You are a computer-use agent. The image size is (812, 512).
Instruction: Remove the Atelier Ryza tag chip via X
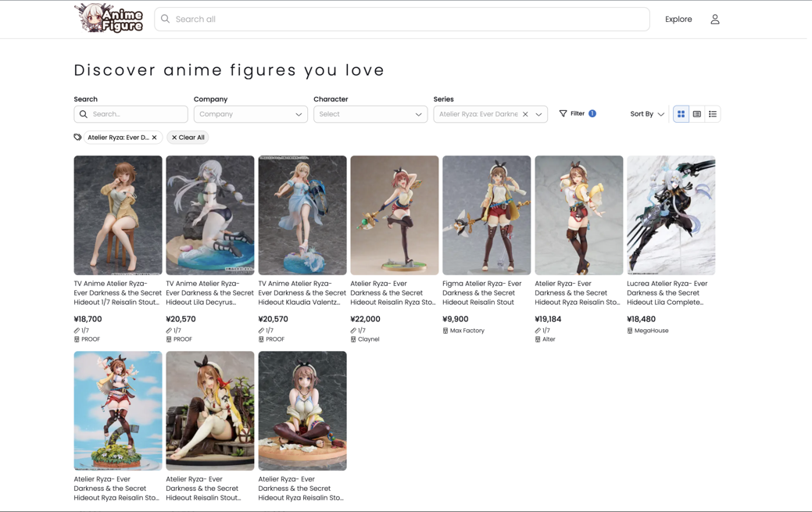click(x=154, y=138)
